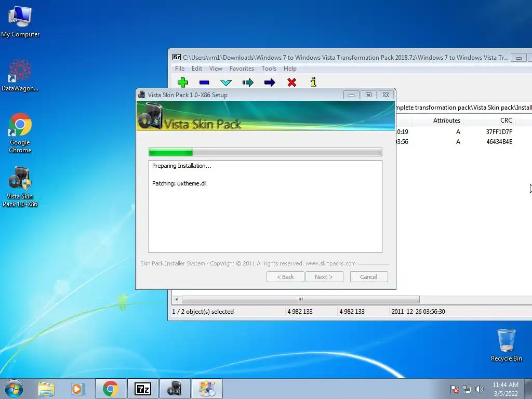Viewport: 532px width, 399px height.
Task: Click the yellow Info icon in 7-Zip toolbar
Action: pos(313,82)
